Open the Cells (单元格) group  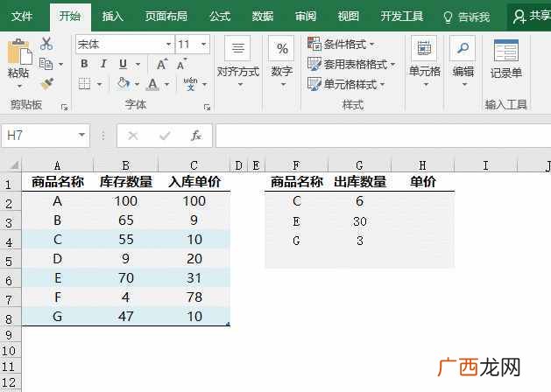coord(425,62)
